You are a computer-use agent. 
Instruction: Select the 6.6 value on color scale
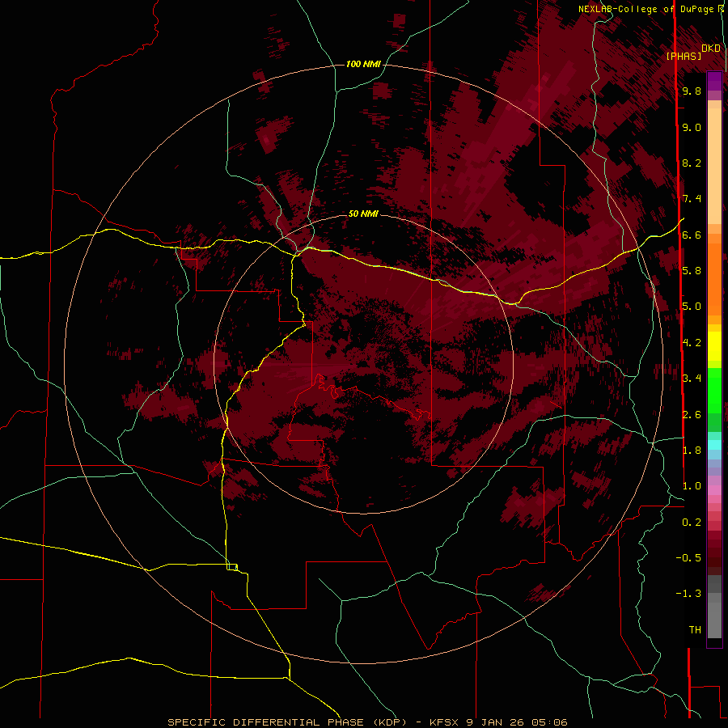point(692,235)
